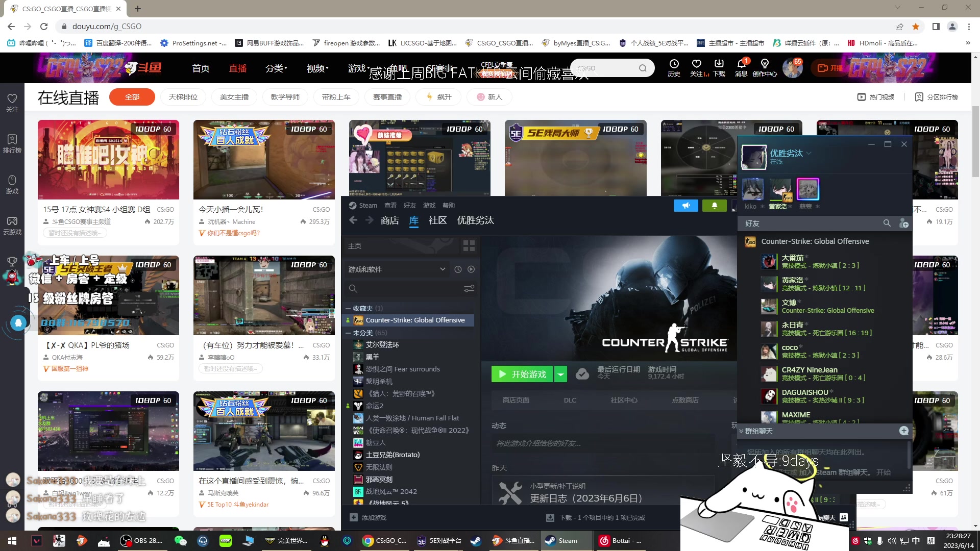Select the 飙升 filter pill
Screen dimensions: 980x551
438,97
